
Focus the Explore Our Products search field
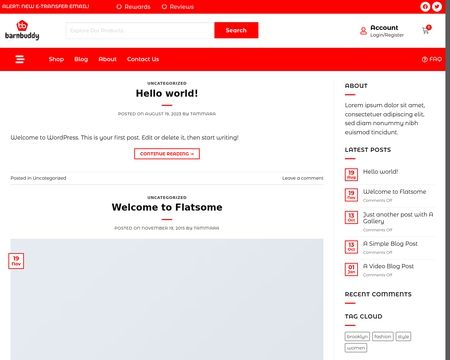140,30
